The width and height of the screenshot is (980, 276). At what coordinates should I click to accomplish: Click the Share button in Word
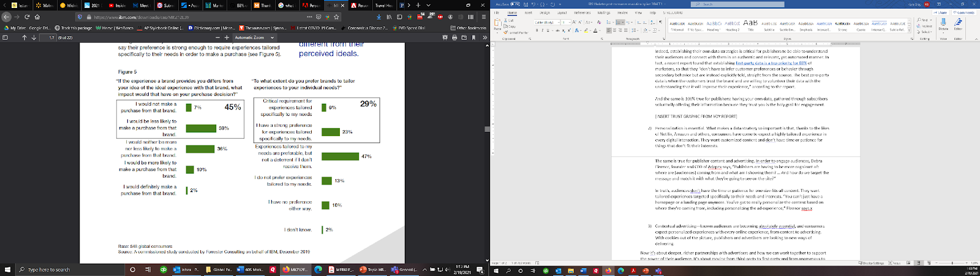click(940, 12)
